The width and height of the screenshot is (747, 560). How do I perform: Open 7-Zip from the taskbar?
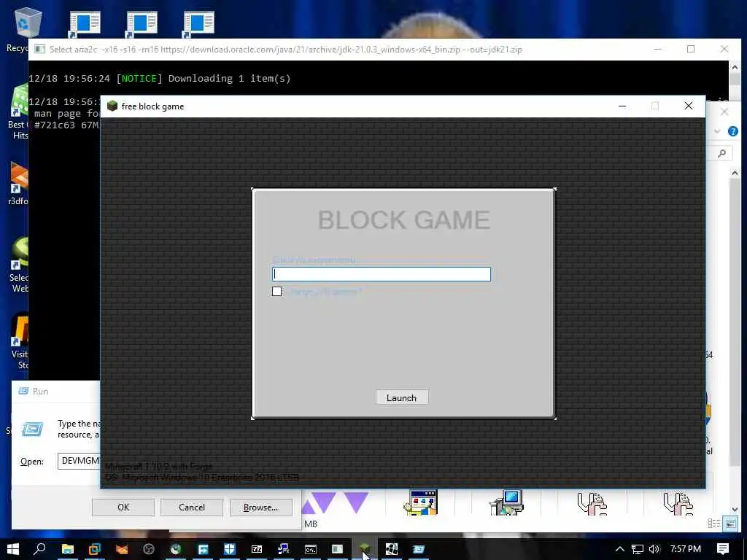pos(257,549)
